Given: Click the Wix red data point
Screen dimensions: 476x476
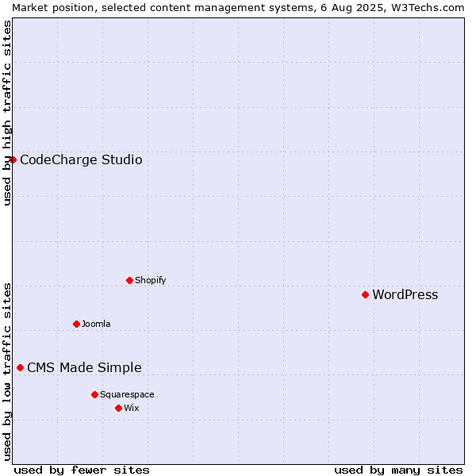Looking at the screenshot, I should 119,409.
